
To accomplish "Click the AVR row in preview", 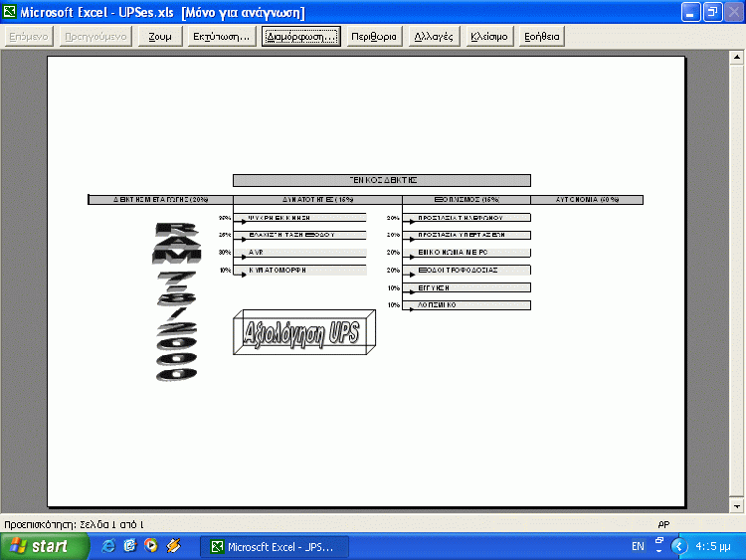I will tap(299, 253).
